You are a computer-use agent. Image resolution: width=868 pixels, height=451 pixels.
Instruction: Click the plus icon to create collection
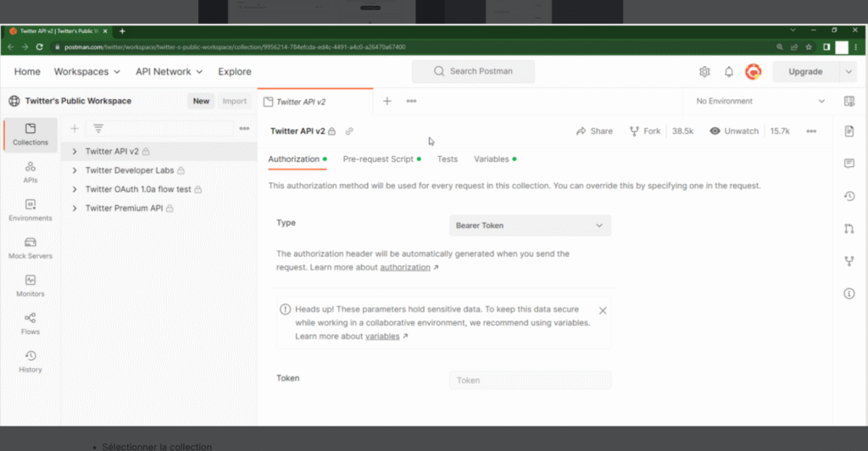pyautogui.click(x=75, y=128)
